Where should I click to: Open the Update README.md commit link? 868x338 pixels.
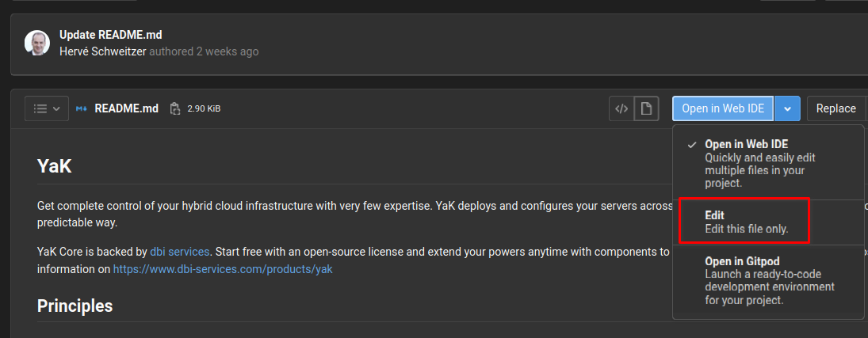pyautogui.click(x=110, y=35)
